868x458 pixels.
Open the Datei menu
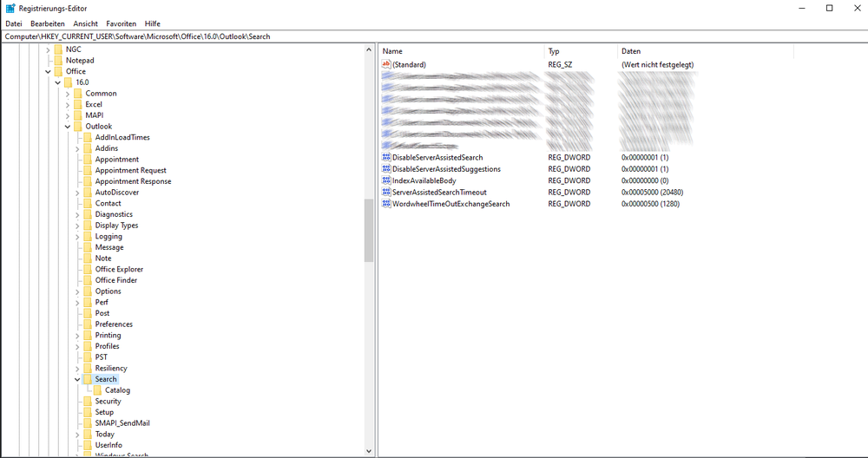14,23
